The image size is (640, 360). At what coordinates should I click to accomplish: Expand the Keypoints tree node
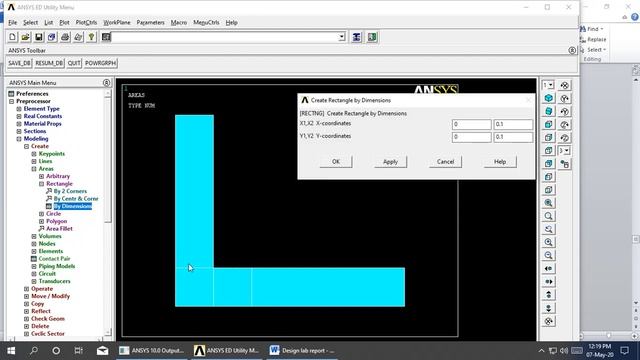(34, 154)
